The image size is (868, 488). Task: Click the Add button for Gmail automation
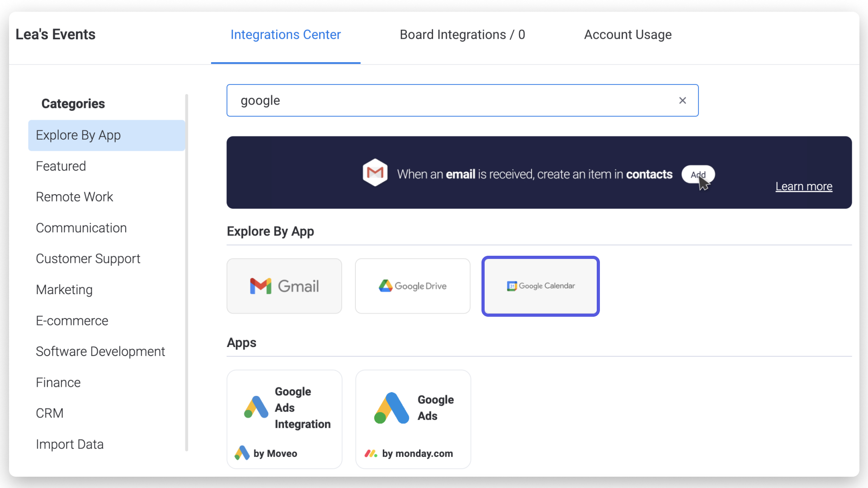pyautogui.click(x=698, y=174)
